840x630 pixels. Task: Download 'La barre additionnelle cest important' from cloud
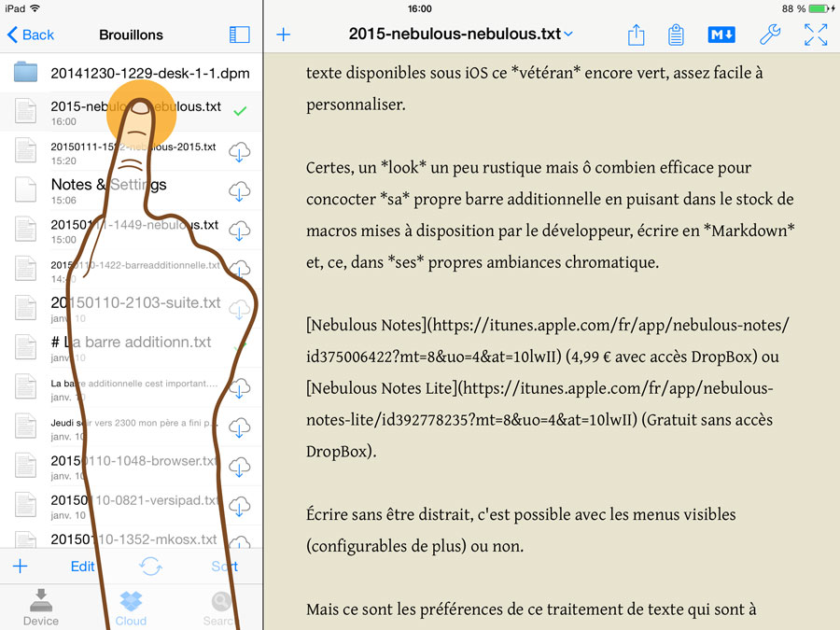click(240, 388)
